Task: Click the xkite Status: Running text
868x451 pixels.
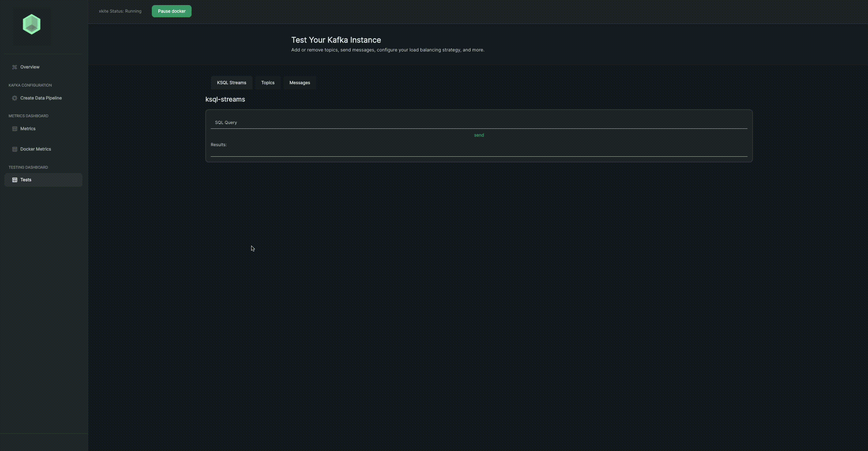Action: tap(120, 11)
